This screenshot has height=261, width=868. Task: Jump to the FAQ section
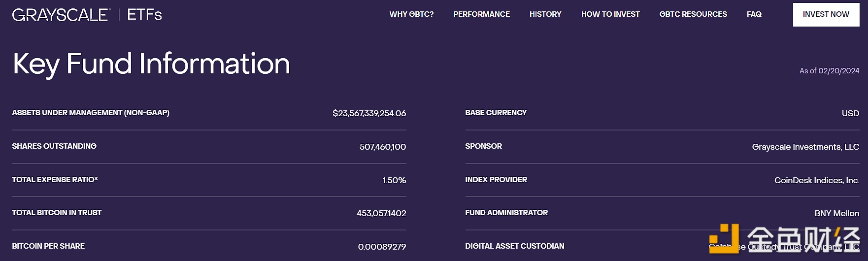[x=754, y=14]
